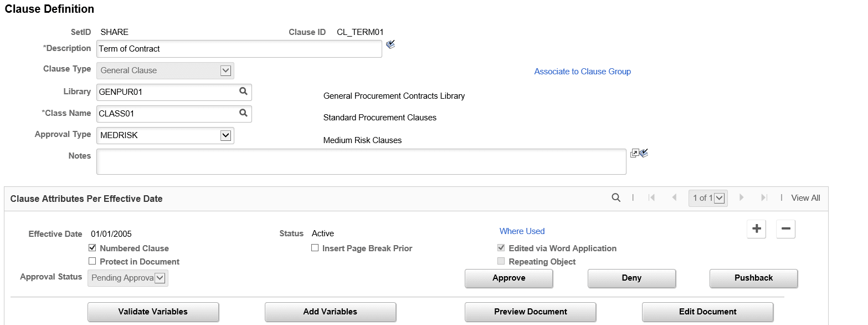Enable Protect in Document checkbox
This screenshot has height=325, width=868.
93,261
